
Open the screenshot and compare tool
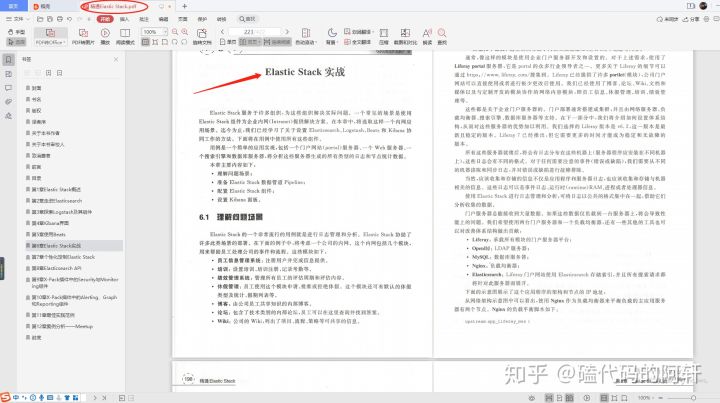(405, 36)
